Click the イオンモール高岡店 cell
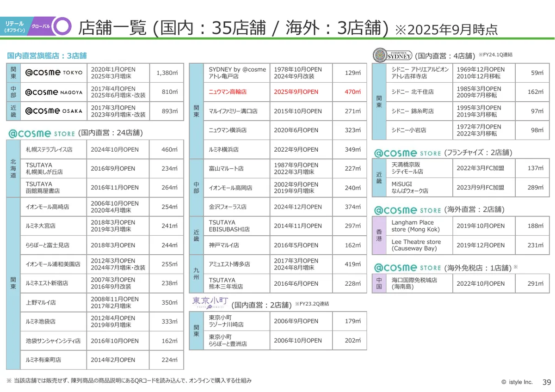 [236, 188]
